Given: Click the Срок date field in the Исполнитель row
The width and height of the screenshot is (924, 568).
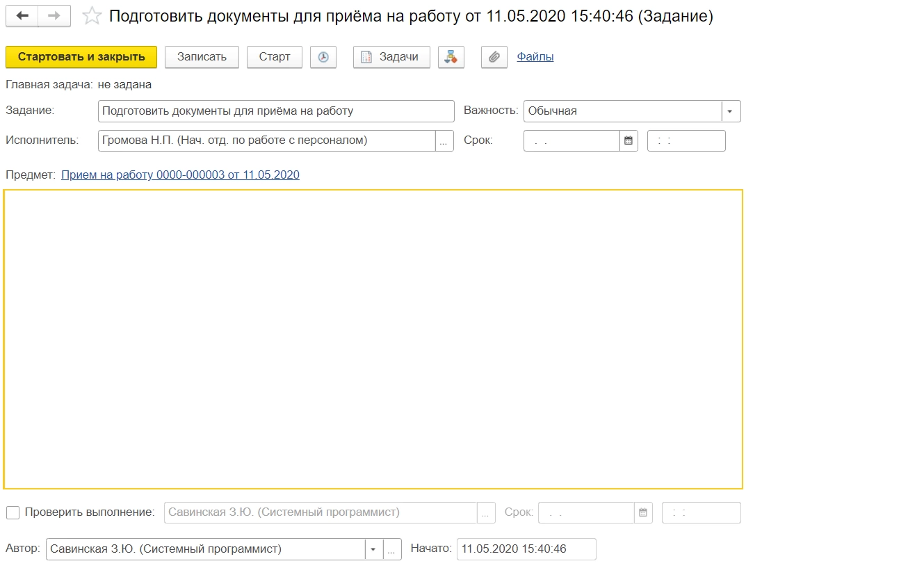Looking at the screenshot, I should point(572,140).
